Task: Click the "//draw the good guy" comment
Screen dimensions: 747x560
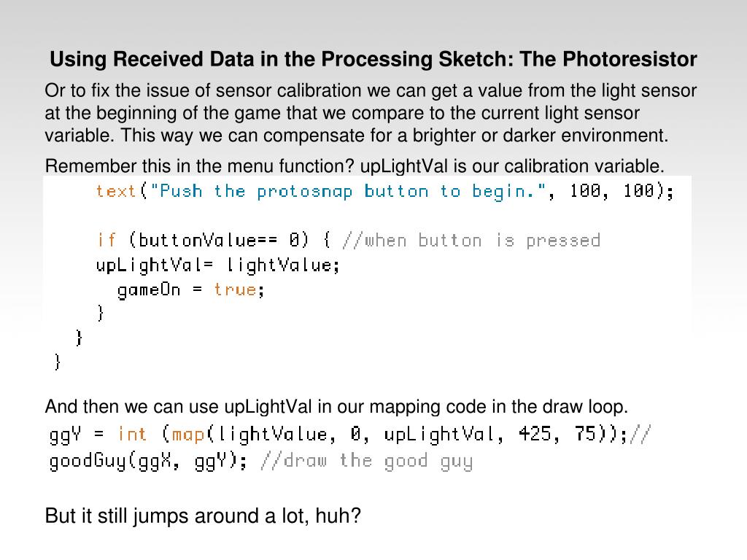Action: (x=366, y=461)
